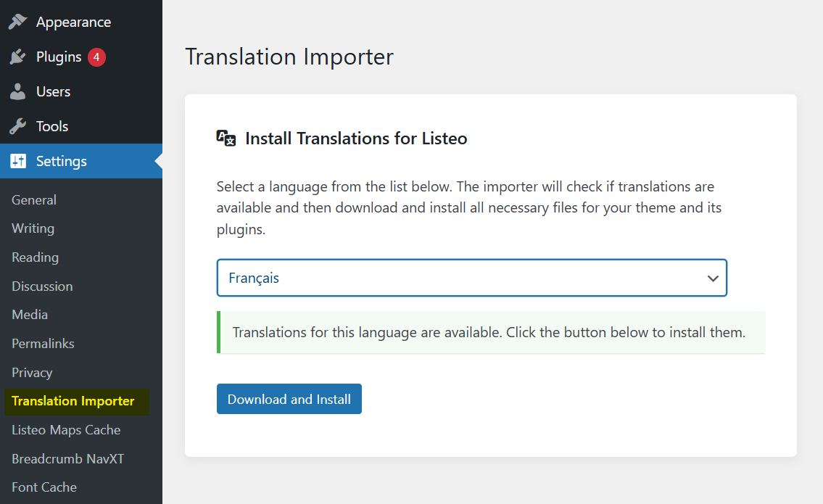Navigate to Discussion settings
The image size is (823, 504).
42,286
